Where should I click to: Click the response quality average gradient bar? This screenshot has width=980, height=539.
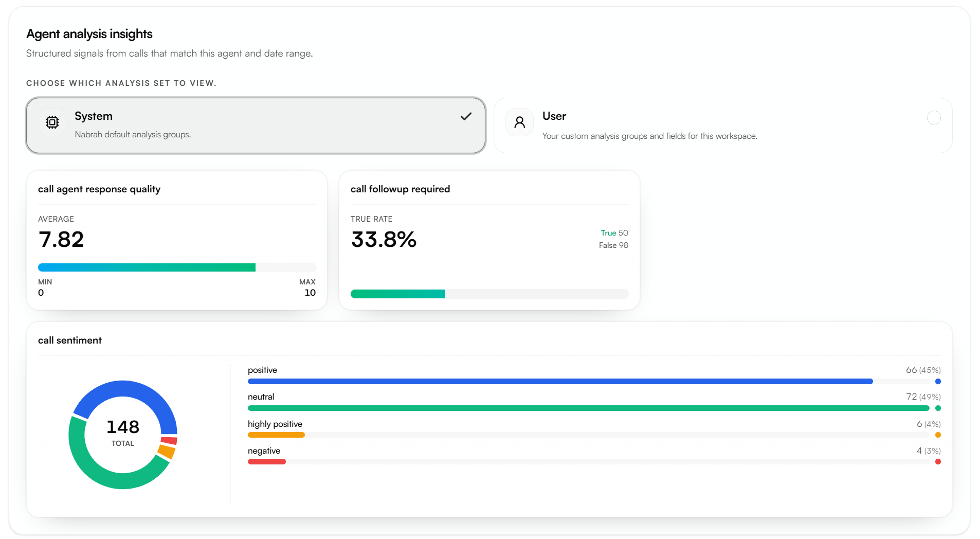coord(177,267)
